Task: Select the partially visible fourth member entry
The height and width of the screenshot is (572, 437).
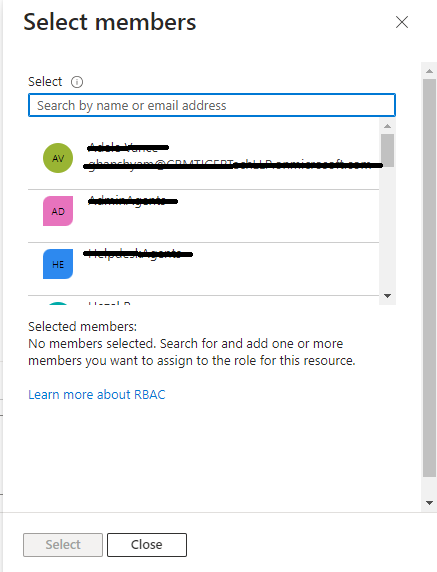Action: (204, 301)
